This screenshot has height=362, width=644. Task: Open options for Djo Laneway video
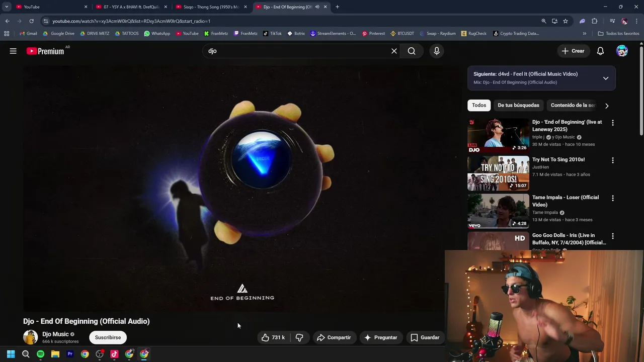point(612,123)
